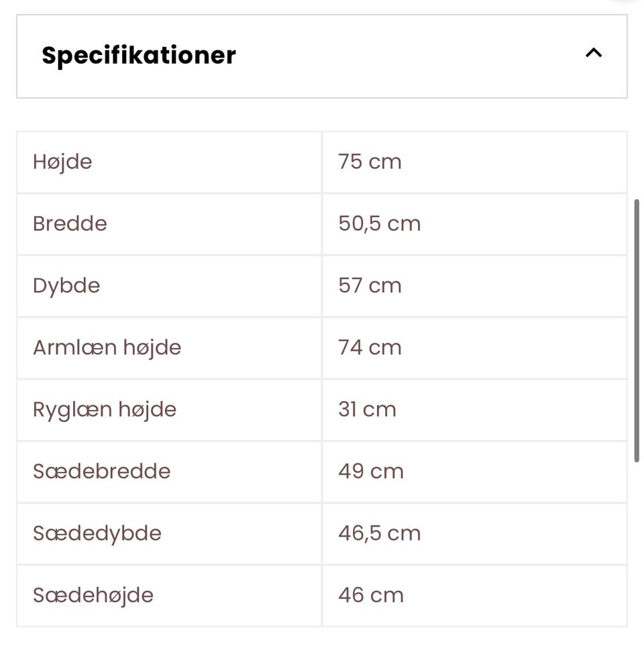Click the 49 cm seat width value
This screenshot has width=644, height=662.
[371, 472]
